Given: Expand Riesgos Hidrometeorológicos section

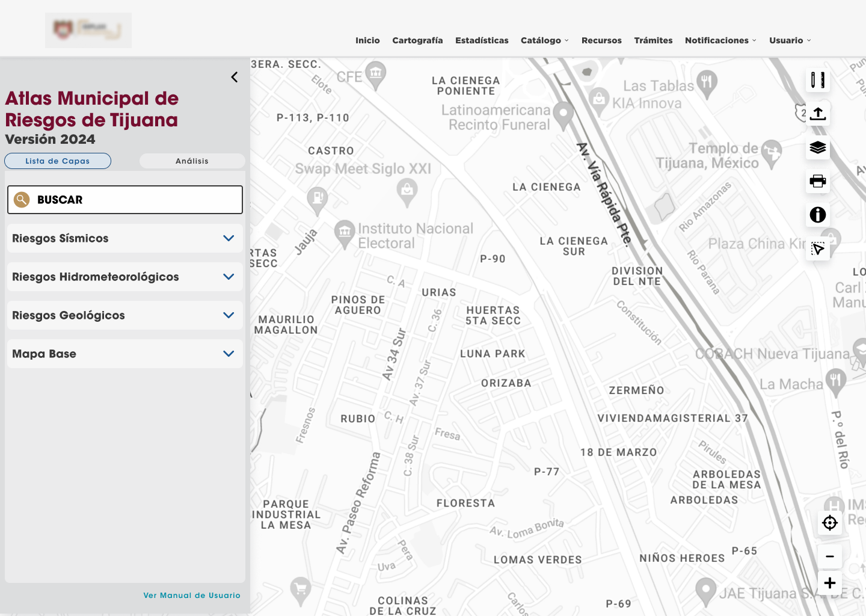Looking at the screenshot, I should pos(125,277).
